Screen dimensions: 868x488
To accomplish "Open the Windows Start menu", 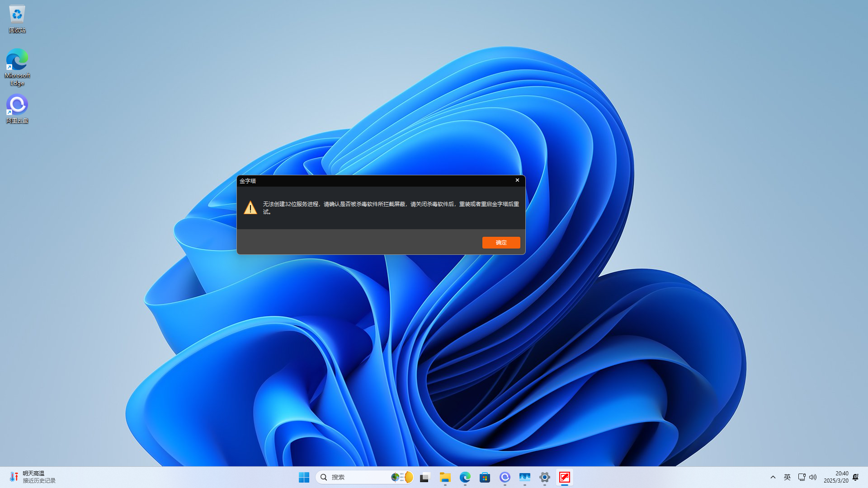I will [304, 477].
